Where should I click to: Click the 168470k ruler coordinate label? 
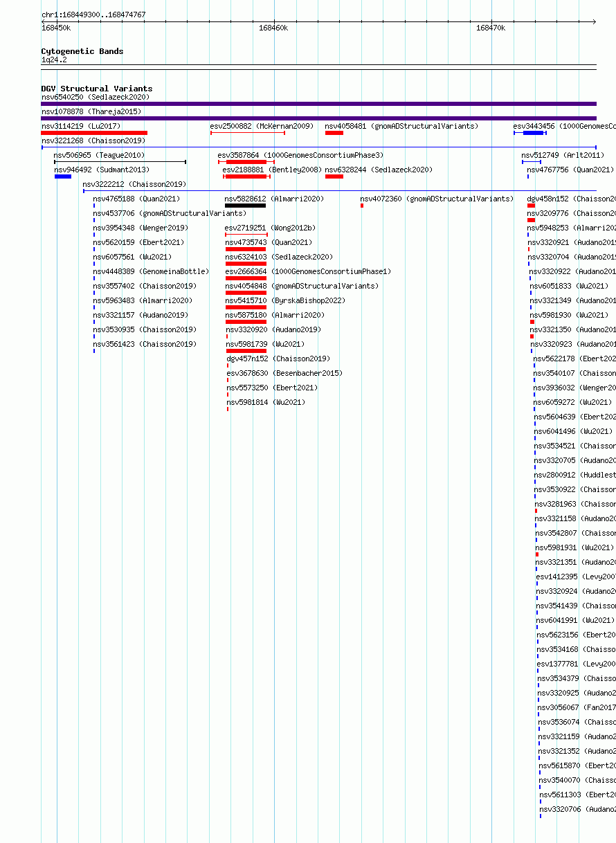coord(491,28)
